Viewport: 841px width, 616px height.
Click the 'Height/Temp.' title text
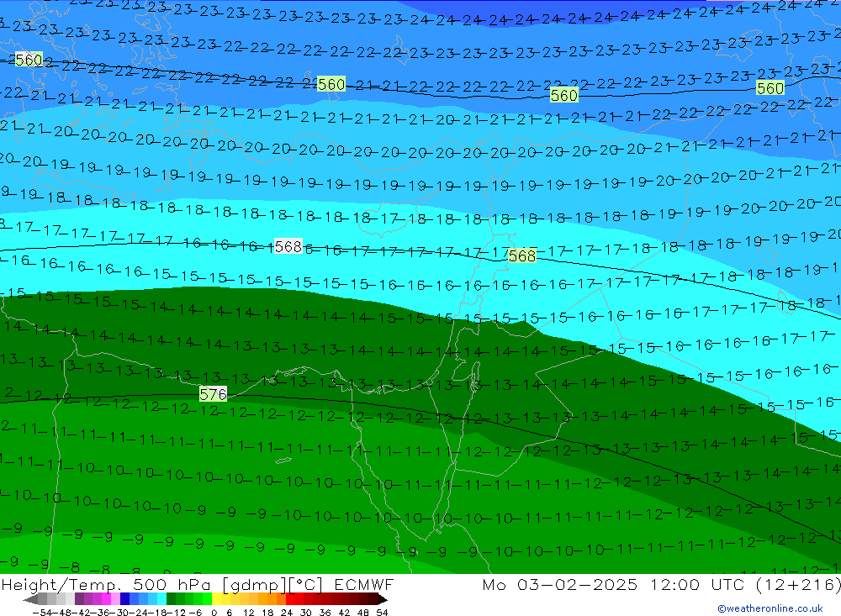point(61,584)
